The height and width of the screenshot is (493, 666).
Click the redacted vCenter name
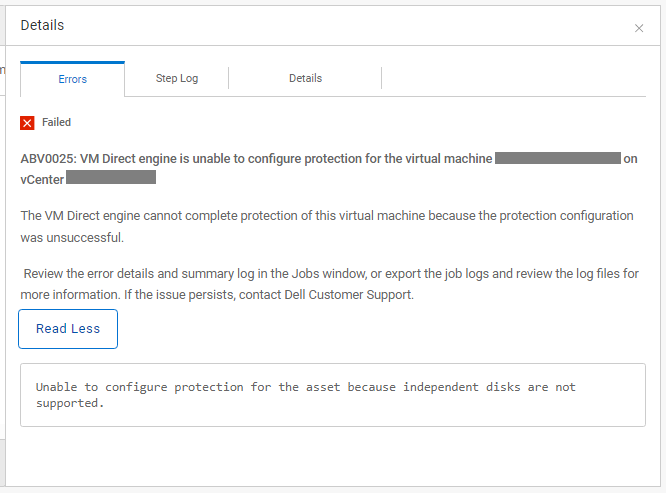click(111, 178)
